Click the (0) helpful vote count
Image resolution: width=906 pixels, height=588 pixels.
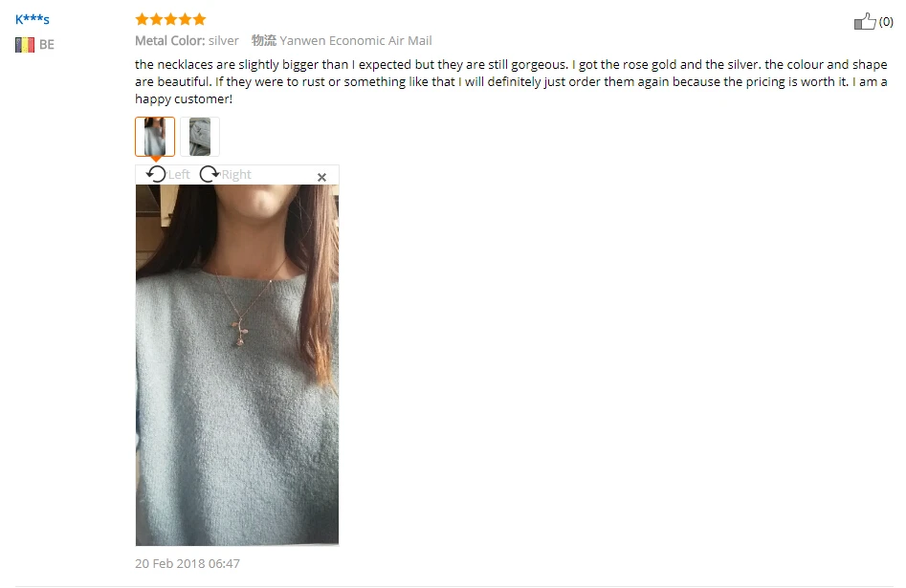click(x=886, y=22)
